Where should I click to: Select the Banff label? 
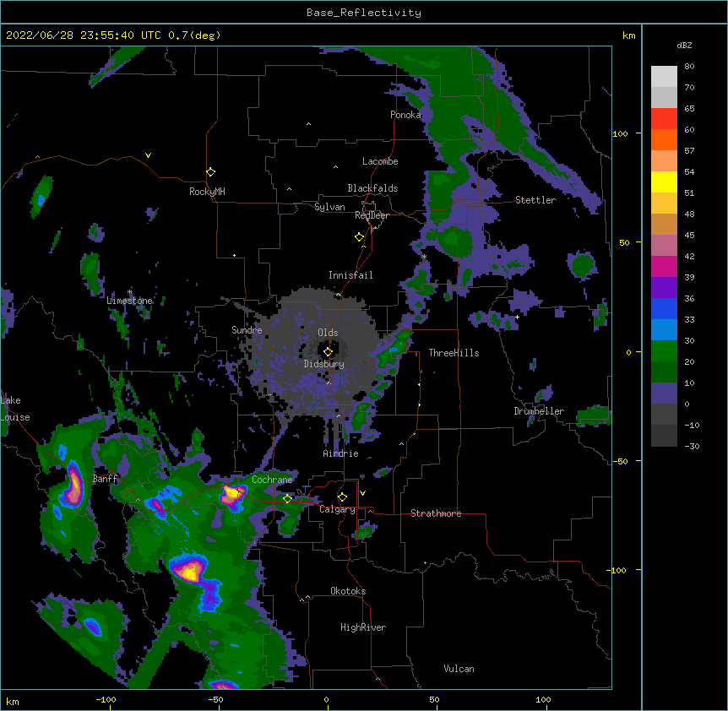pyautogui.click(x=106, y=479)
